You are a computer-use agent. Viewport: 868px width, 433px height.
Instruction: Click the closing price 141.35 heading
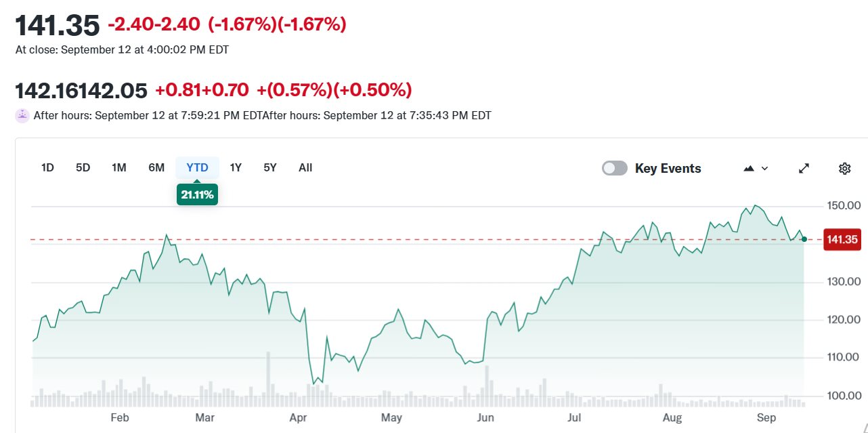(58, 24)
